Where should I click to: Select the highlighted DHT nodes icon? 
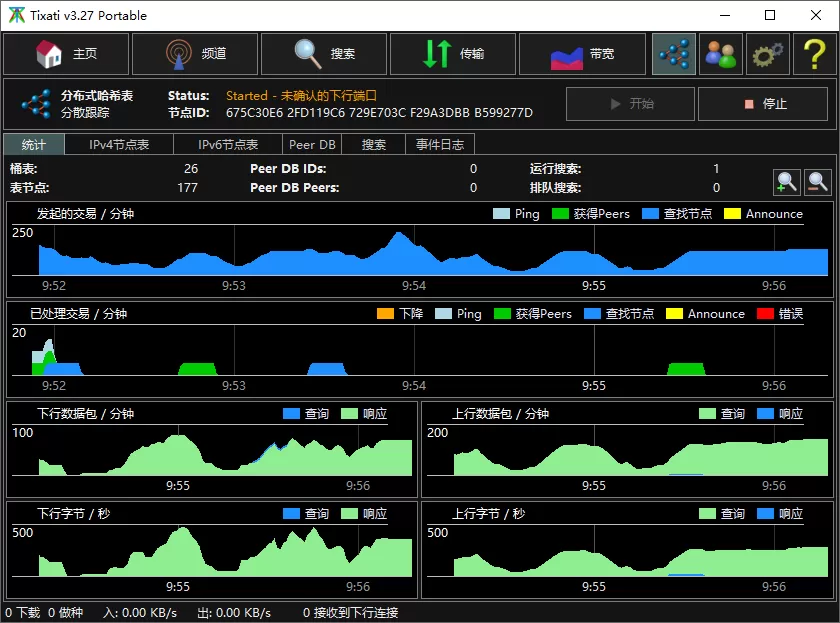[673, 54]
